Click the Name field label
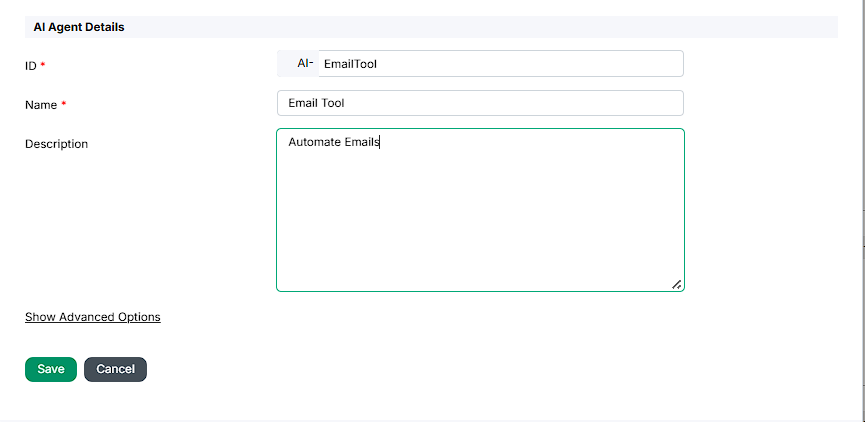The image size is (865, 422). click(x=41, y=105)
